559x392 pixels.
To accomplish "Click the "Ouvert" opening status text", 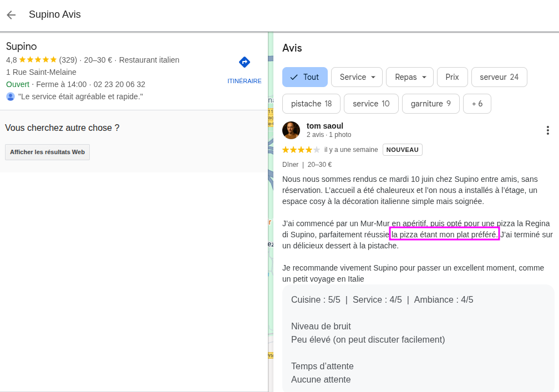I will (18, 84).
